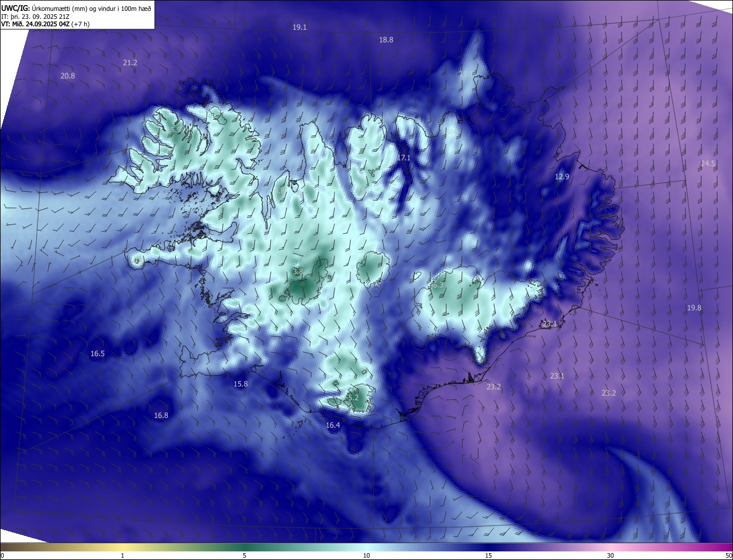The height and width of the screenshot is (560, 733).
Task: Click the 21.2 value label
Action: point(130,63)
